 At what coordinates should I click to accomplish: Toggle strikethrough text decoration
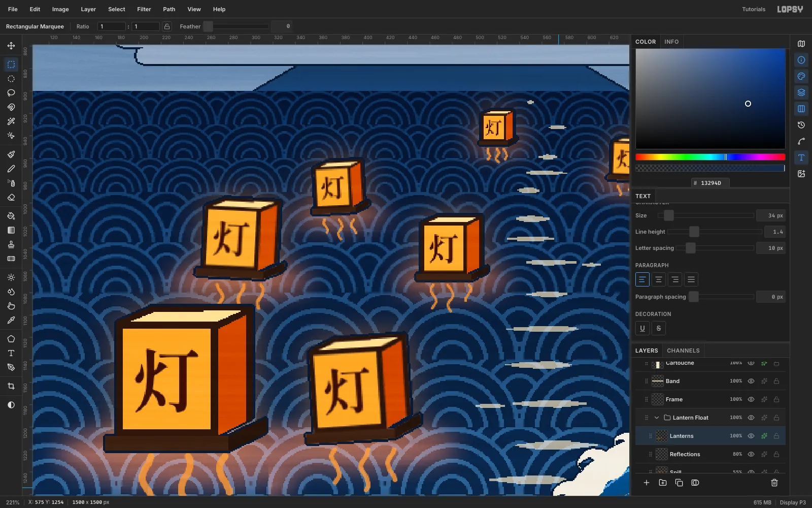[x=659, y=328]
